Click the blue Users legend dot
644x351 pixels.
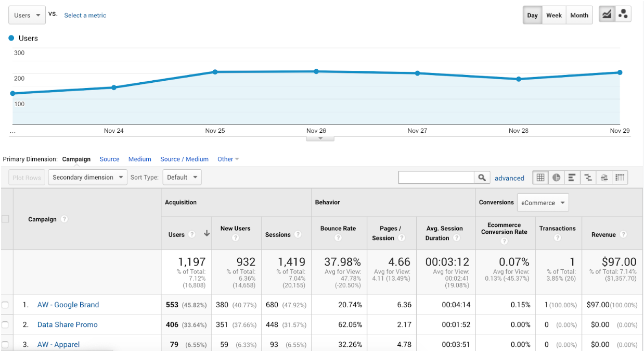click(x=11, y=38)
